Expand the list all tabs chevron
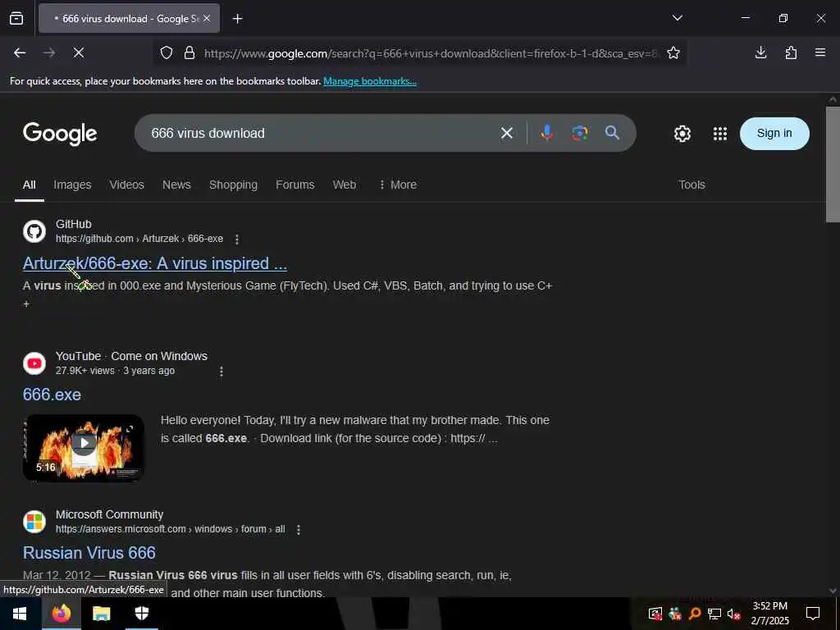This screenshot has height=630, width=840. [x=677, y=18]
